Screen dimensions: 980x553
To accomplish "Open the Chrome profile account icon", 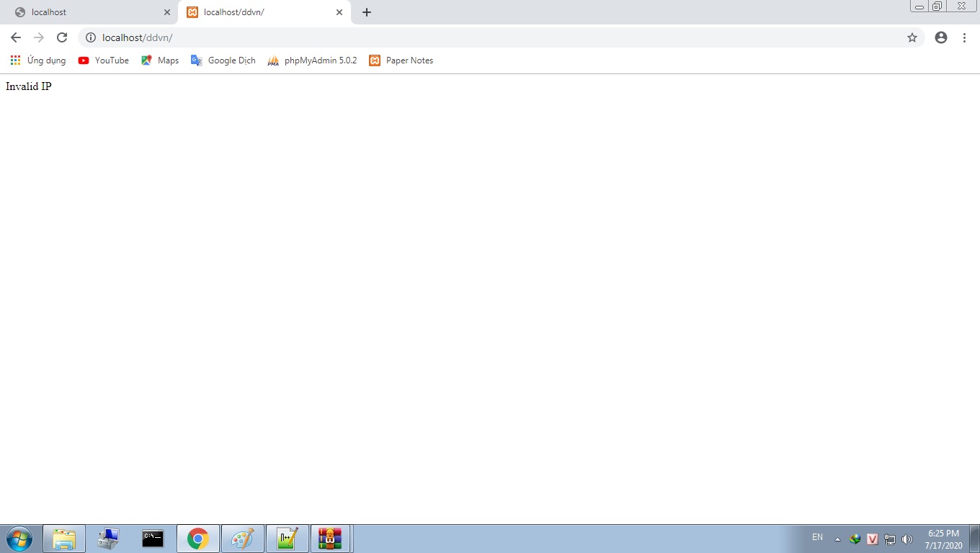I will [x=940, y=37].
